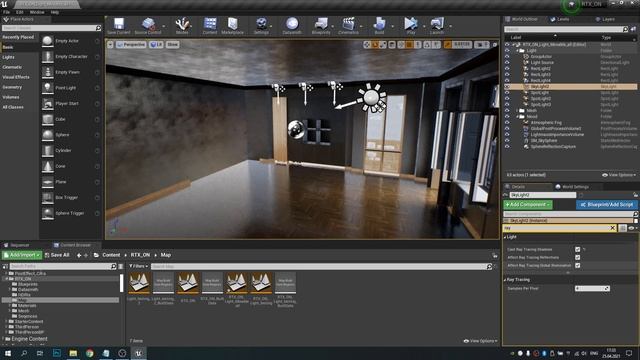Image resolution: width=640 pixels, height=360 pixels.
Task: Toggle visibility of SphereReflectionCapture actor
Action: point(507,147)
